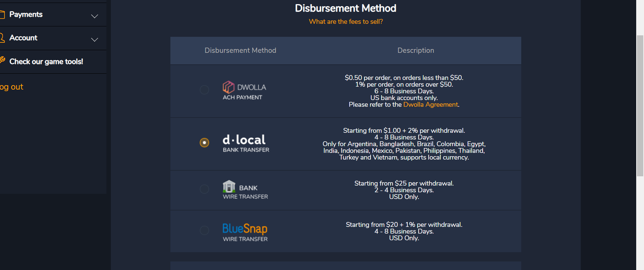Screen dimensions: 644x270
Task: Click the page vertical scrollbar thumb
Action: click(x=640, y=106)
